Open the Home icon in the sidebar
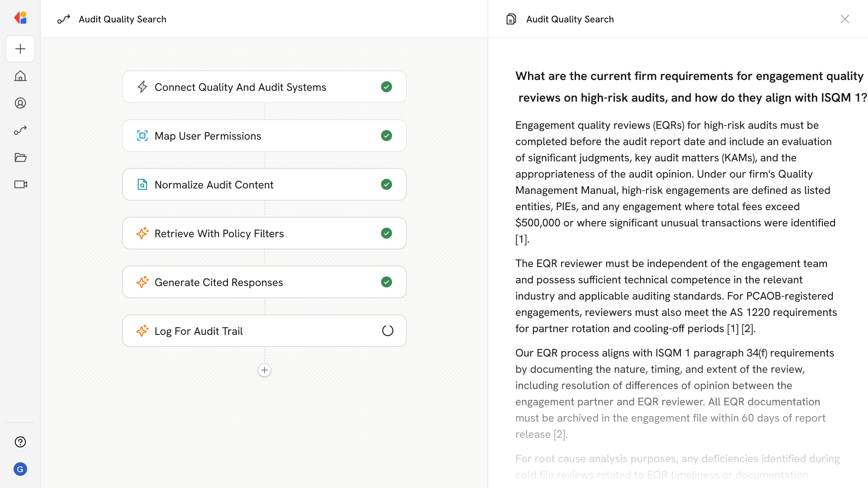This screenshot has width=868, height=488. 20,76
